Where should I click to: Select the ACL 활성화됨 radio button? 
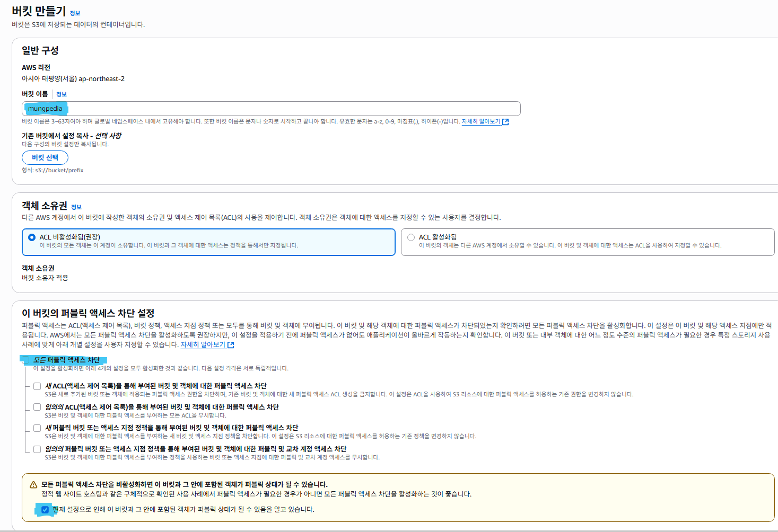[411, 237]
